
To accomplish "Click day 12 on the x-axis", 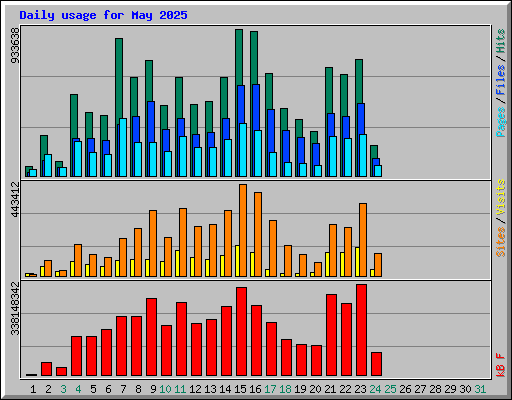I will (195, 389).
